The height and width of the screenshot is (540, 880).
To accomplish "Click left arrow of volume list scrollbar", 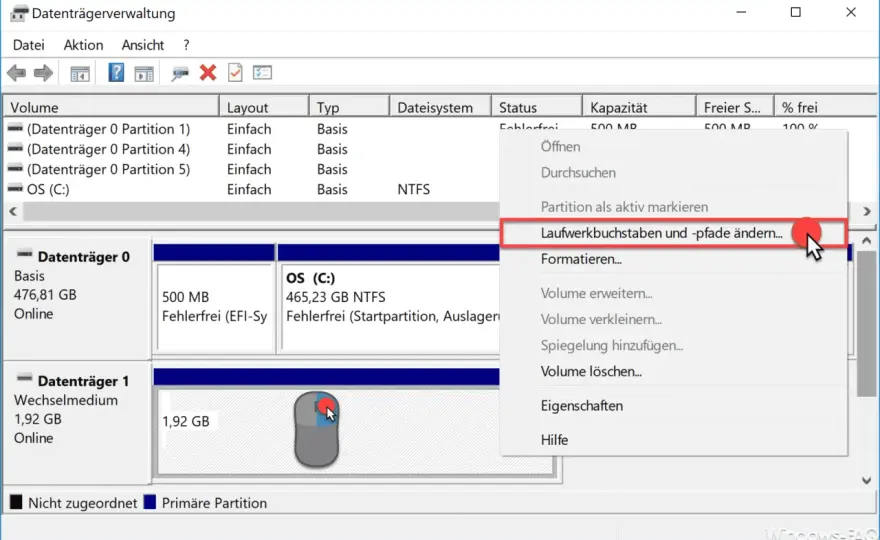I will coord(13,212).
